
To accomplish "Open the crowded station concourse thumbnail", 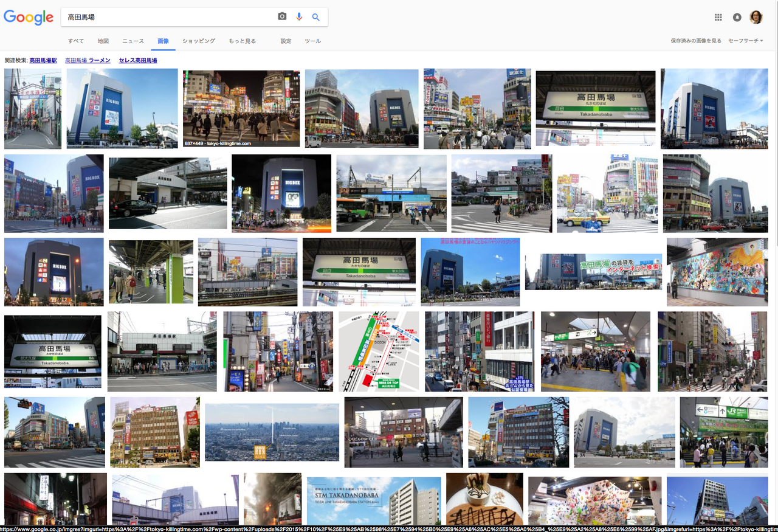I will point(596,351).
